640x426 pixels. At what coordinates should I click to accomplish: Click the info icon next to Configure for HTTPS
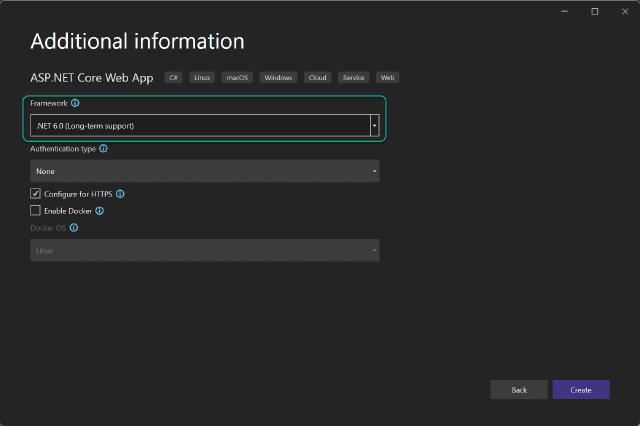[x=120, y=193]
